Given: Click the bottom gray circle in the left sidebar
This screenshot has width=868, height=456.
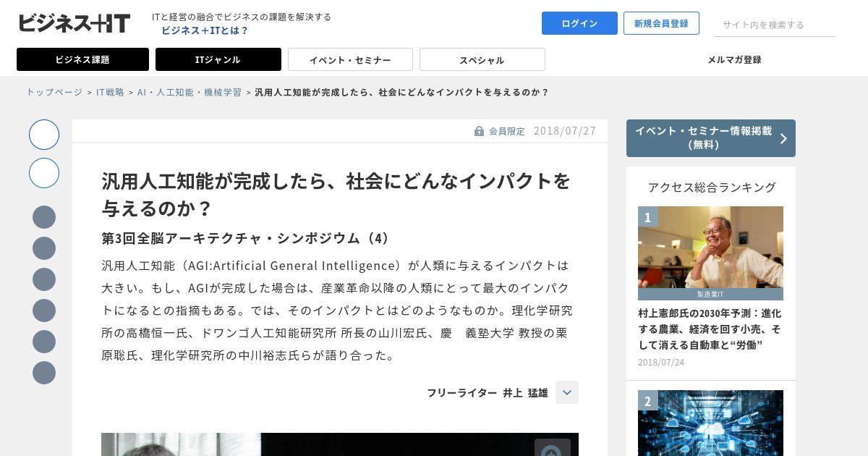Looking at the screenshot, I should tap(44, 373).
